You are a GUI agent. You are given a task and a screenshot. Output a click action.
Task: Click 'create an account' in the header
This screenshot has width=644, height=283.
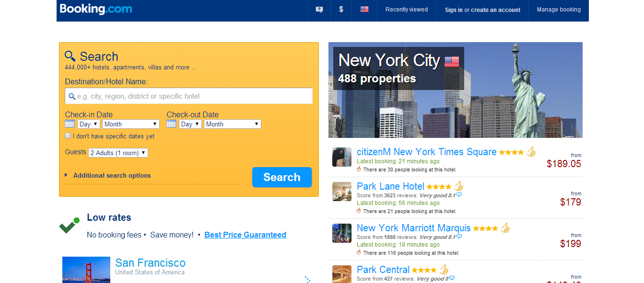(496, 10)
